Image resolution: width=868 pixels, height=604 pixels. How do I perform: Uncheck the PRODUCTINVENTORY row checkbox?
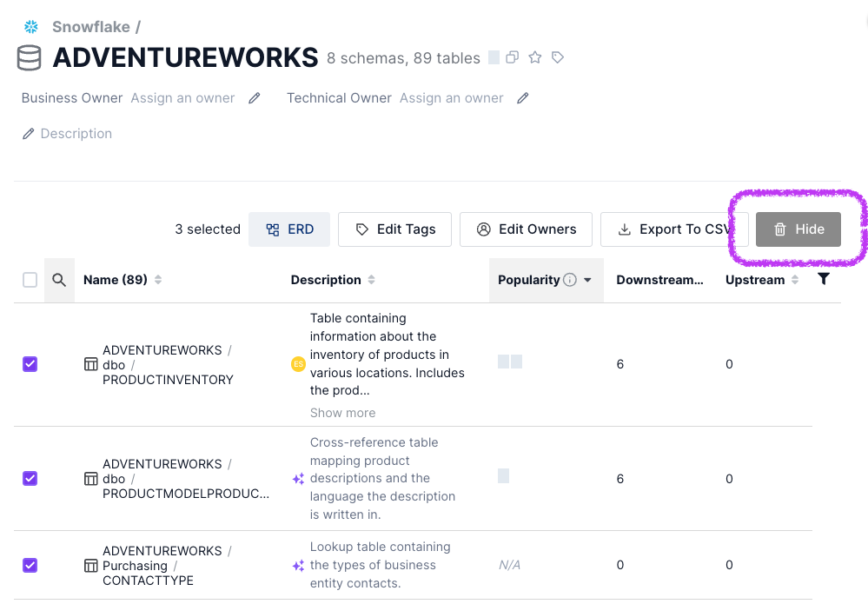(x=30, y=364)
